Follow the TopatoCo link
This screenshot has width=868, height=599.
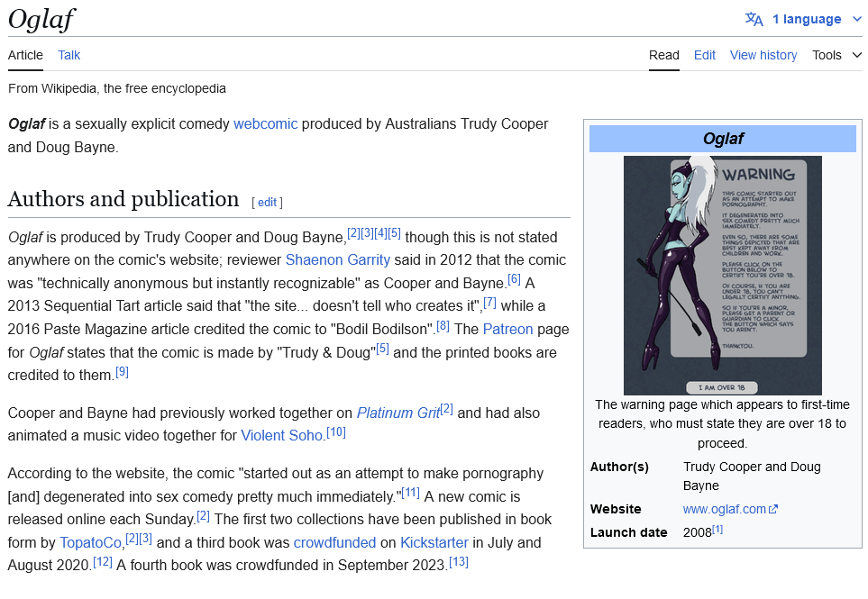[x=90, y=543]
